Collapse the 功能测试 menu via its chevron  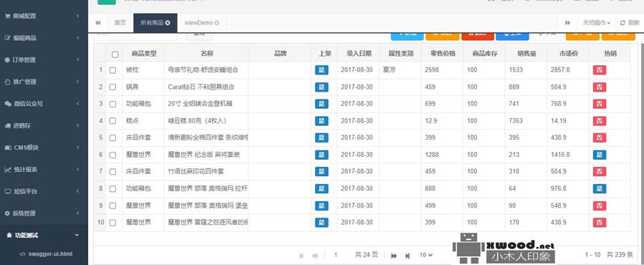[x=77, y=236]
